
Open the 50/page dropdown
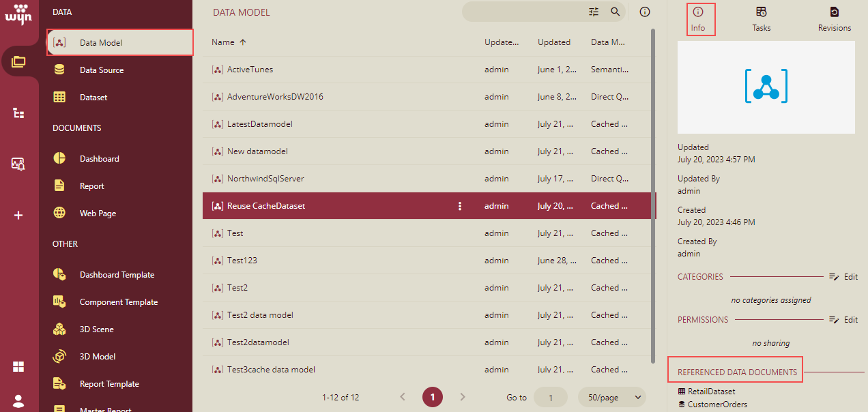point(612,397)
